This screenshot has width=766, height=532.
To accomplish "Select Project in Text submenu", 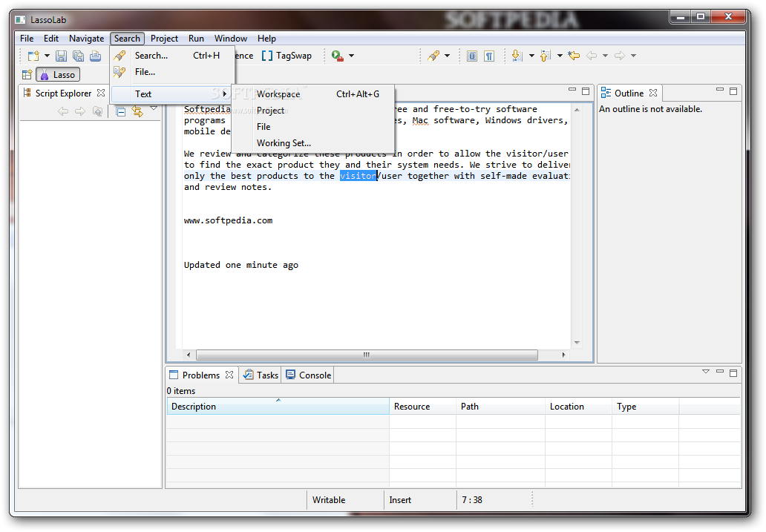I will (x=312, y=111).
